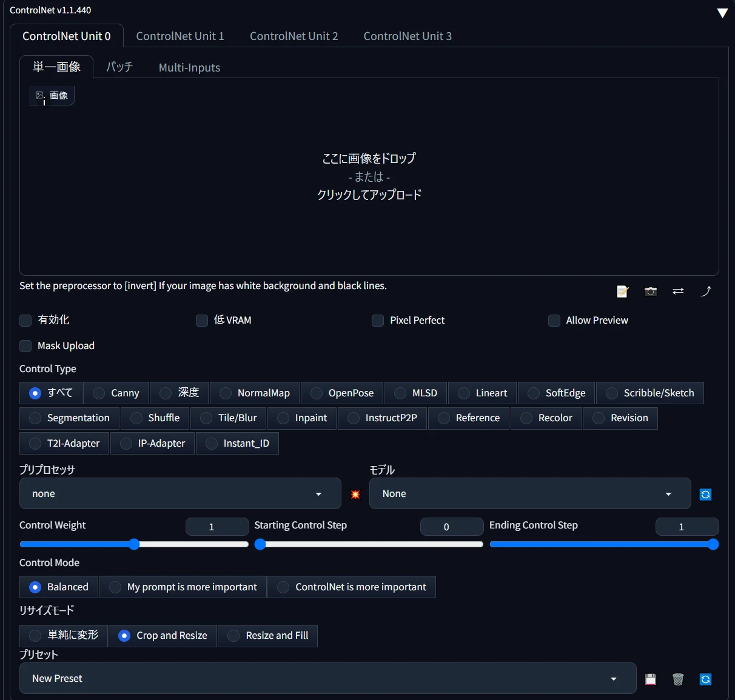
Task: Switch to ControlNet Unit 0 tab
Action: tap(67, 36)
